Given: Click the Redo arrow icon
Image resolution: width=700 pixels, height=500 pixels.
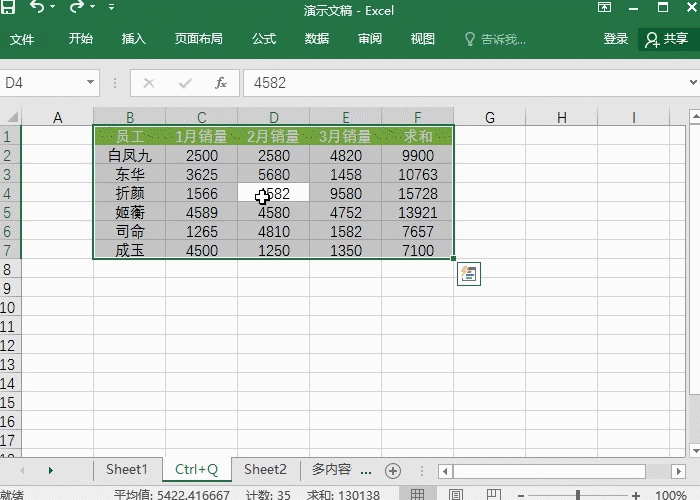Looking at the screenshot, I should (x=76, y=7).
